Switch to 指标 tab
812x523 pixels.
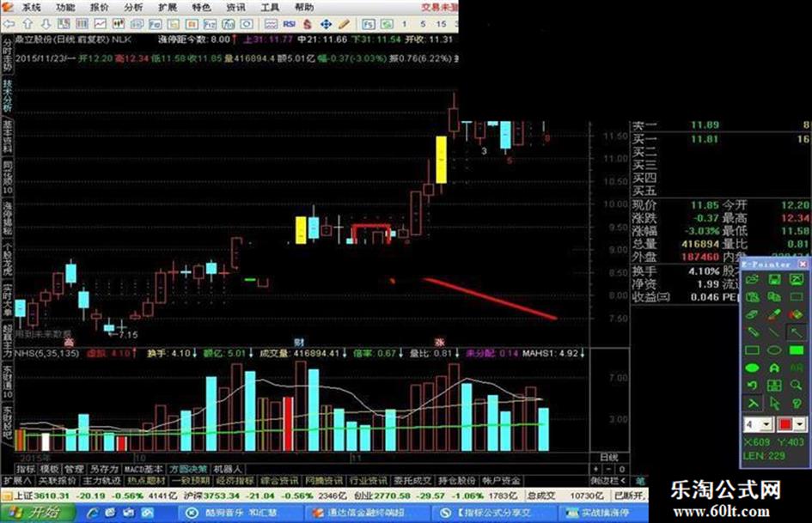[27, 469]
